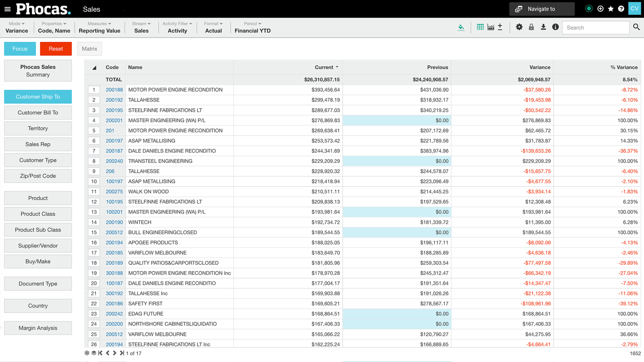Activate the Margin Analysis dimension
The width and height of the screenshot is (644, 362).
(x=38, y=328)
